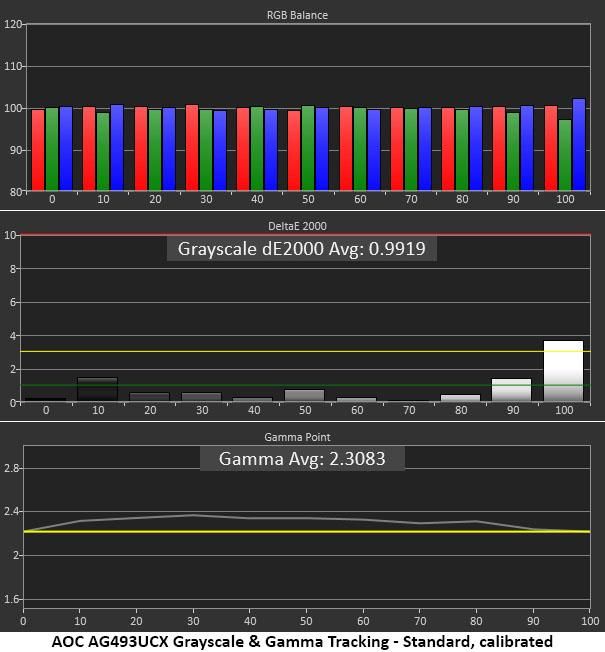Viewport: 605px width, 652px height.
Task: Click the green bar at 70 in RGB Balance
Action: [411, 150]
